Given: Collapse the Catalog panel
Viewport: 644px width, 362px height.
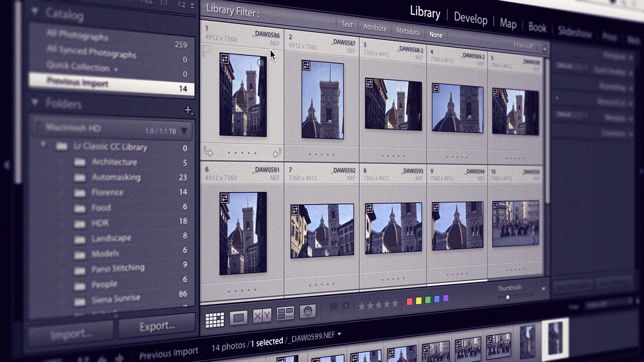Looking at the screenshot, I should pos(35,11).
